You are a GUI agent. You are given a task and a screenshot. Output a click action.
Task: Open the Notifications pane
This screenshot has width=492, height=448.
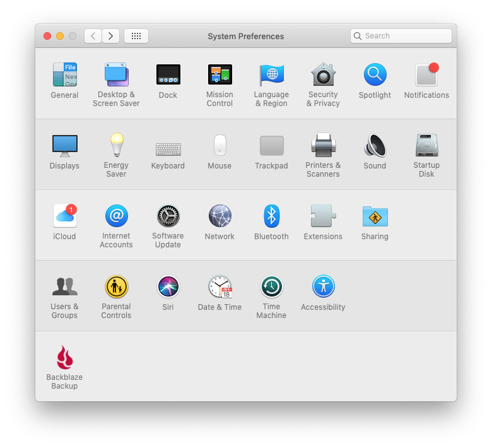pos(427,75)
